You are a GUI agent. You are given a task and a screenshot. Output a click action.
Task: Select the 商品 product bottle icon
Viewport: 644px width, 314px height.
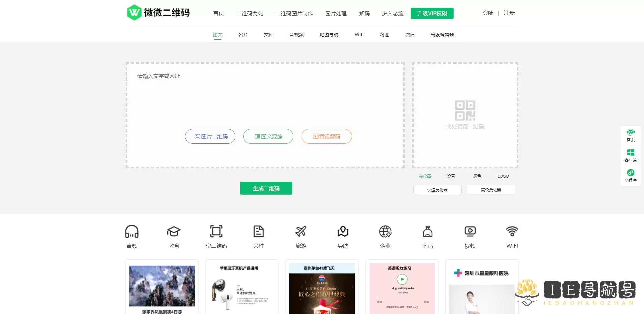pyautogui.click(x=427, y=231)
